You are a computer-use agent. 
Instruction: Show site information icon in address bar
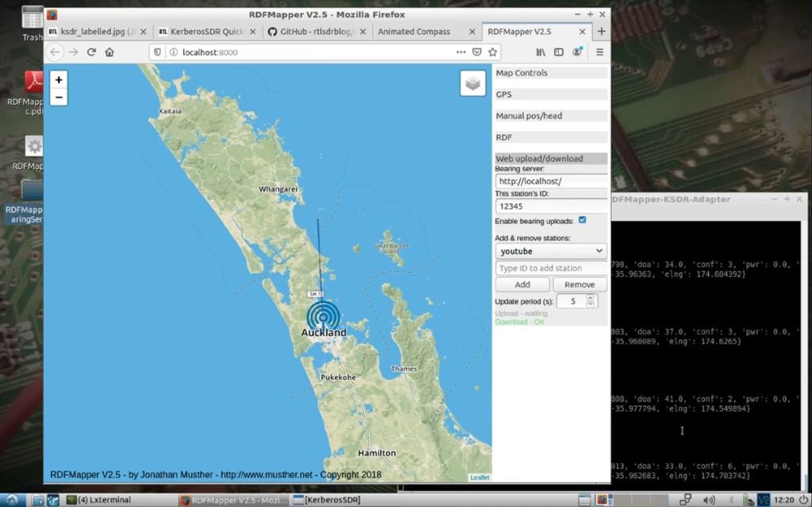pos(174,52)
